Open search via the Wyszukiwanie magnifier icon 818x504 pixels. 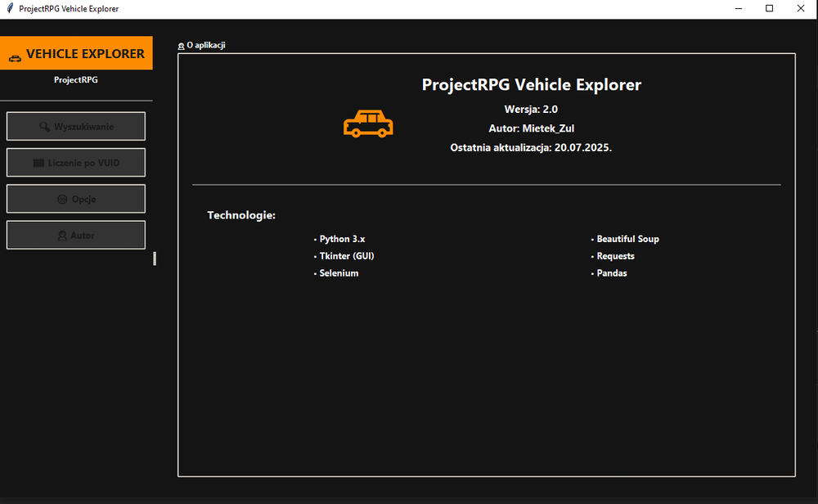[x=45, y=127]
